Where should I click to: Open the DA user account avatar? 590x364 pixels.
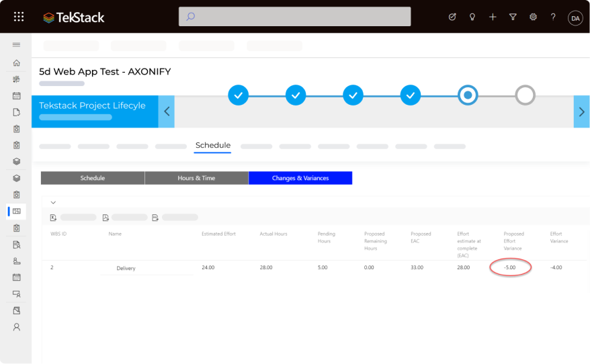point(575,18)
